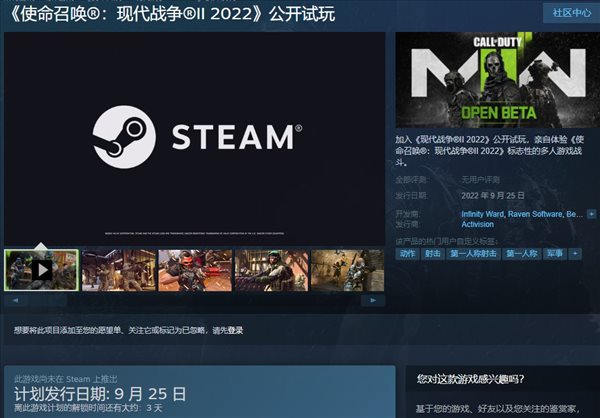The width and height of the screenshot is (600, 418).
Task: Play the first video thumbnail
Action: (x=42, y=270)
